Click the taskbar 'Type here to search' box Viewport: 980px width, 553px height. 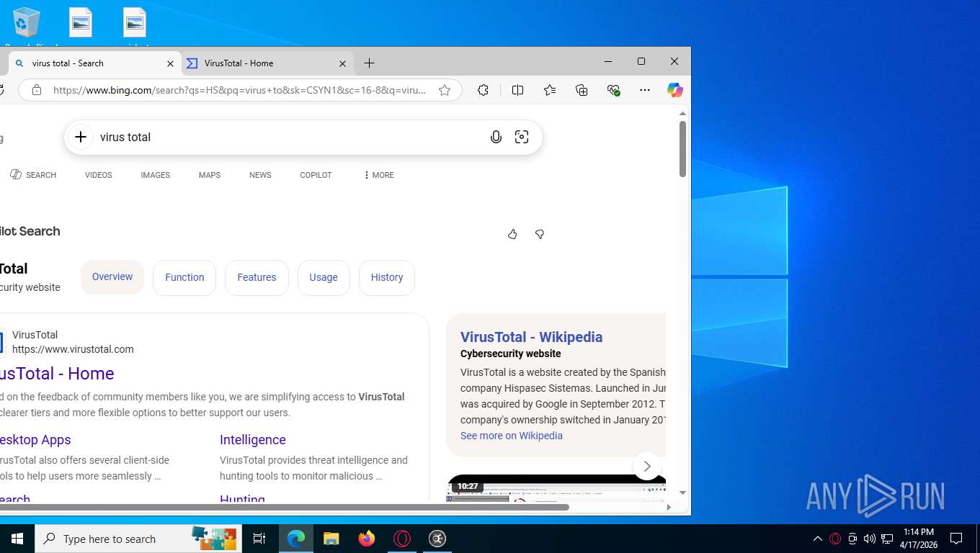(138, 539)
